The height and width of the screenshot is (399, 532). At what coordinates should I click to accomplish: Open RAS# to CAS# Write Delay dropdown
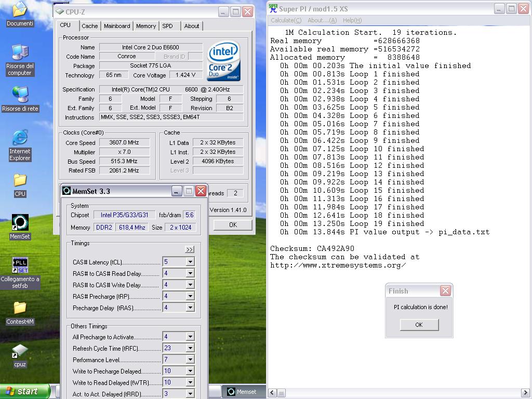pyautogui.click(x=190, y=285)
